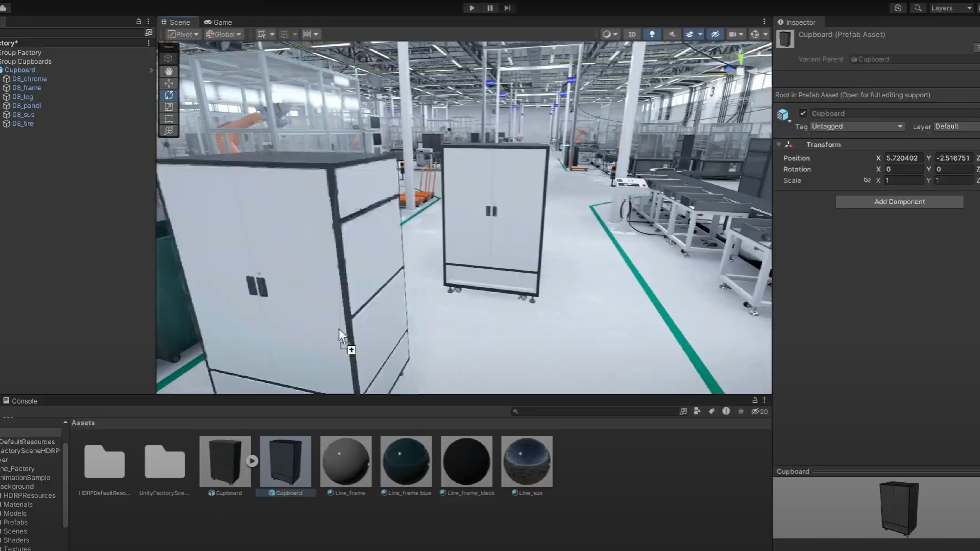Click the Position X input field
Viewport: 980px width, 551px height.
903,158
